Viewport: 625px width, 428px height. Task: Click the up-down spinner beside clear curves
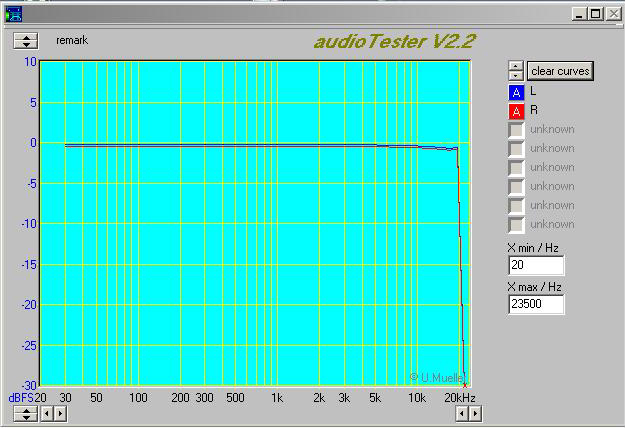(x=516, y=71)
